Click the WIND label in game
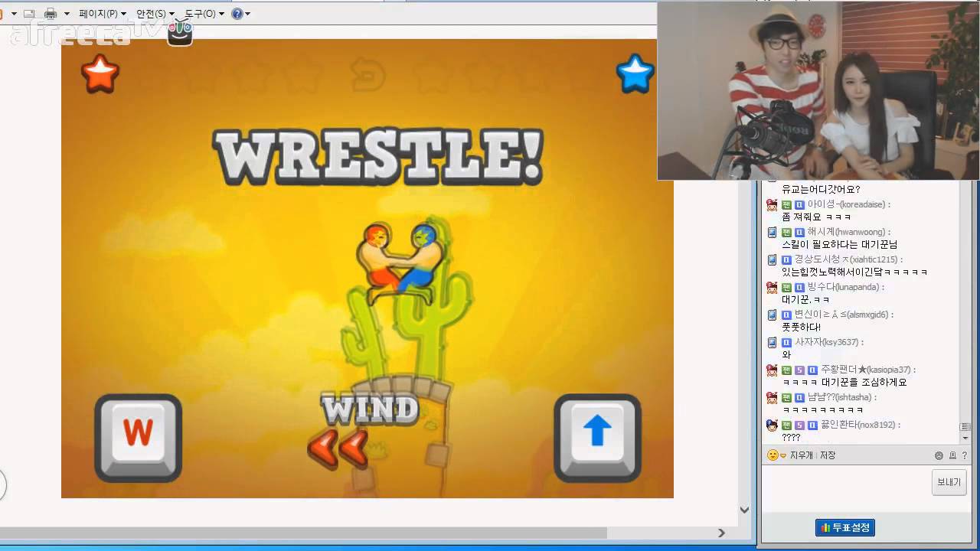Screen dimensions: 980x551 point(370,410)
